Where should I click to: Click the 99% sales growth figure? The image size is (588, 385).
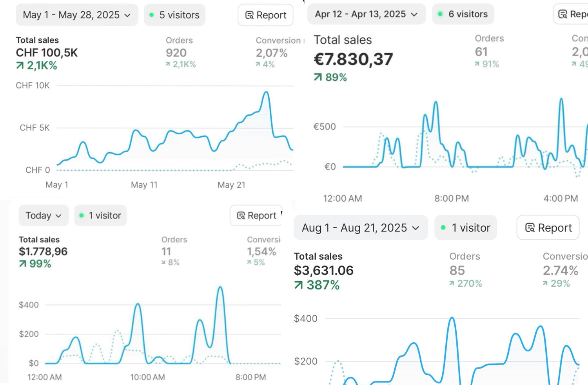tap(35, 264)
